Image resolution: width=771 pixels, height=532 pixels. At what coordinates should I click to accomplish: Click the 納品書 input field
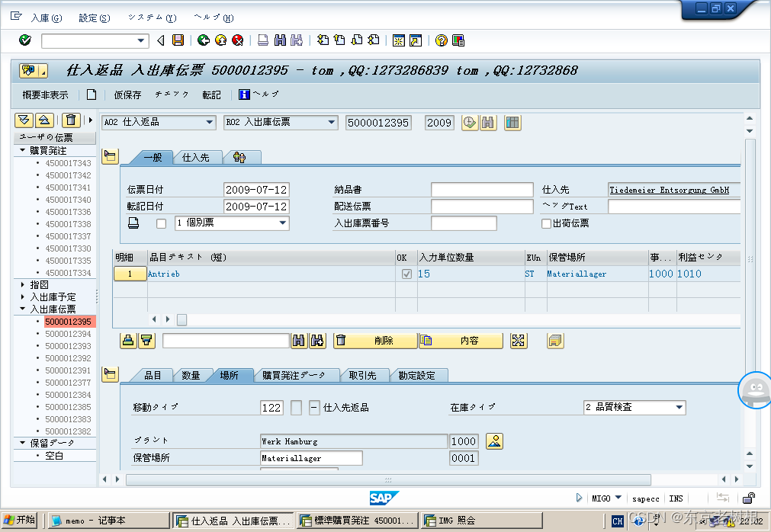click(481, 190)
